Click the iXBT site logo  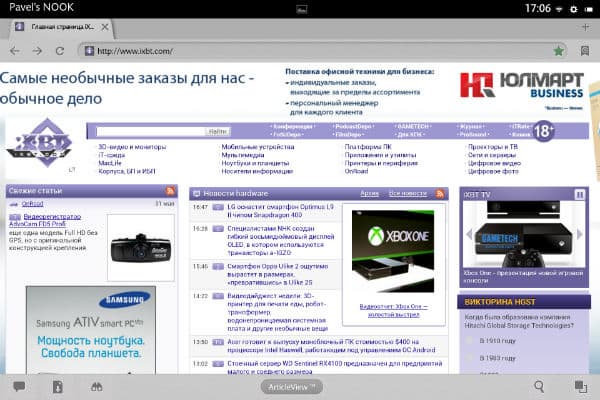tap(39, 142)
